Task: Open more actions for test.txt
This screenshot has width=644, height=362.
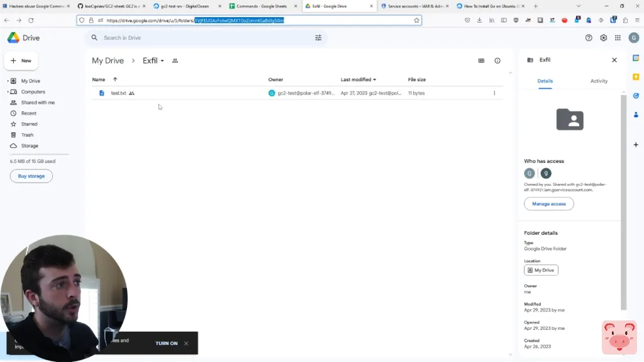Action: point(494,93)
